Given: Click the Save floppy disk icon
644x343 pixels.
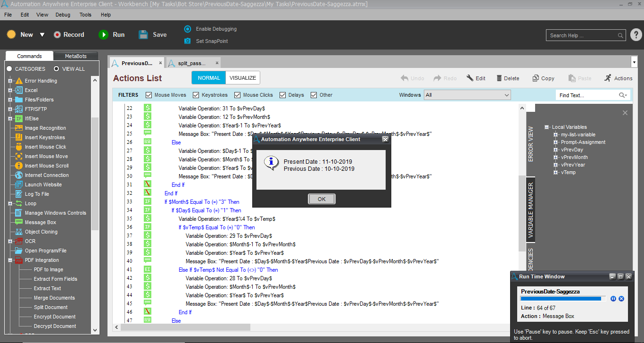Looking at the screenshot, I should pos(143,34).
